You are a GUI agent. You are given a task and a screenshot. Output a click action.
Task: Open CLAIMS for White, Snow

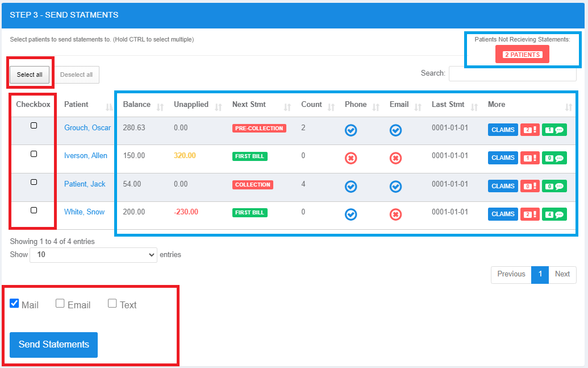tap(503, 214)
